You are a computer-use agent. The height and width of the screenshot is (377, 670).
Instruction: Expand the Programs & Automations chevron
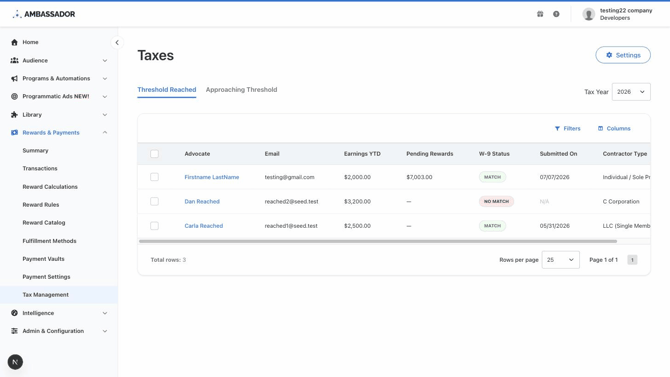(105, 79)
